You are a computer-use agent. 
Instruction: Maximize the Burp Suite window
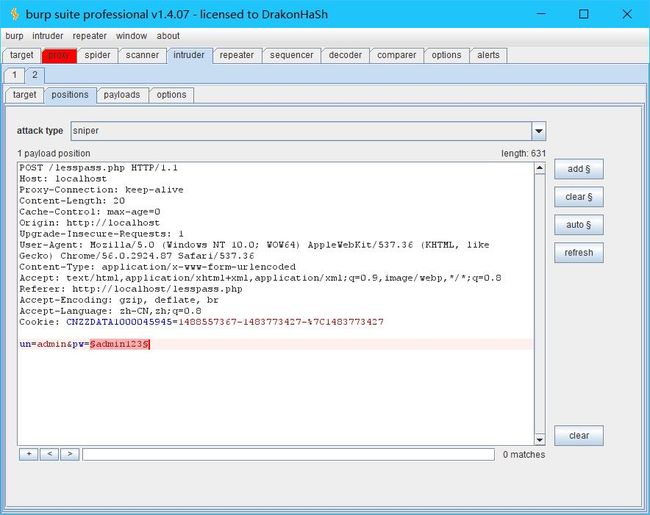coord(584,14)
